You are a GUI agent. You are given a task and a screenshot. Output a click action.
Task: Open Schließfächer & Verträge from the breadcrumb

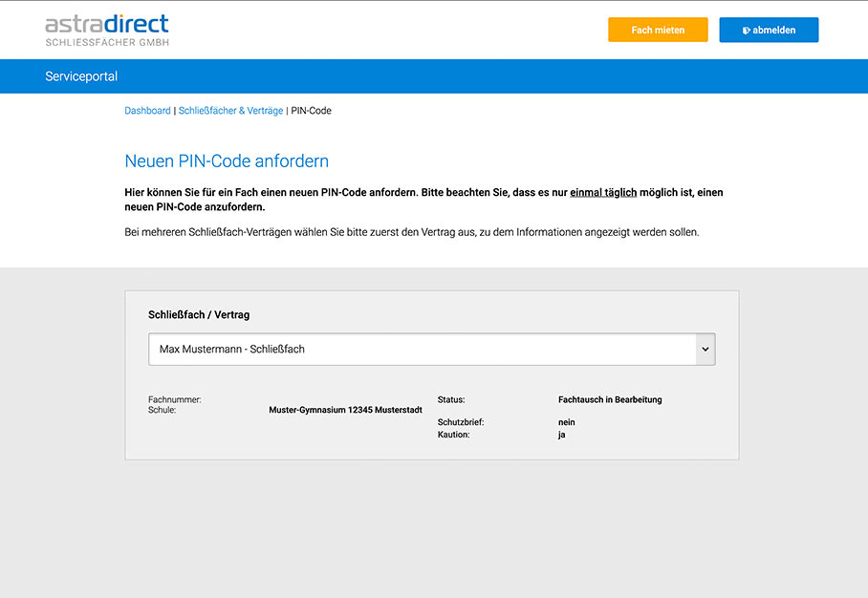229,110
